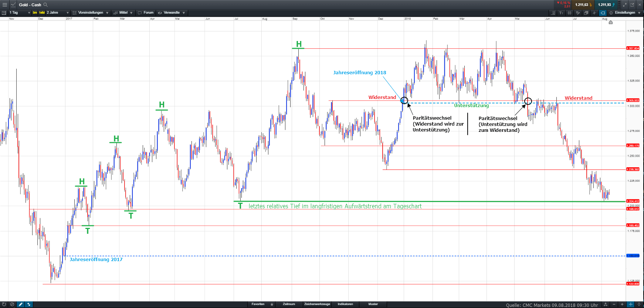Open the Zeitraum tab
This screenshot has width=644, height=308.
(289, 304)
